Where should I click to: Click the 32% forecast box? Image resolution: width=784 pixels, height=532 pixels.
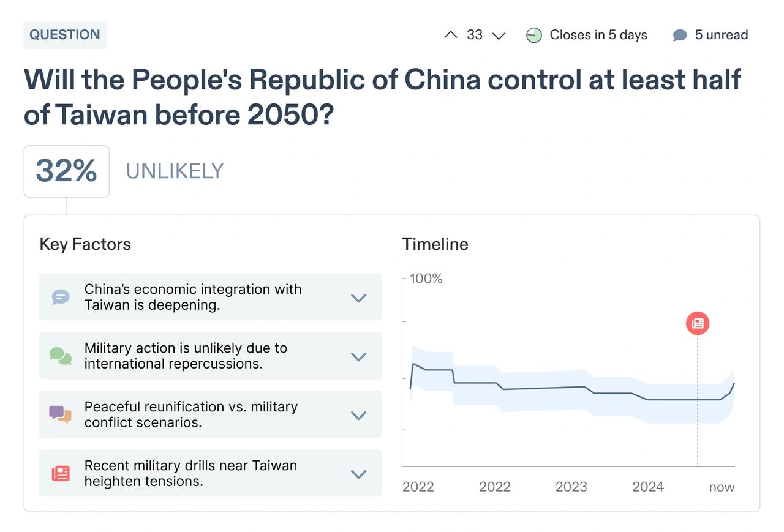pos(66,171)
